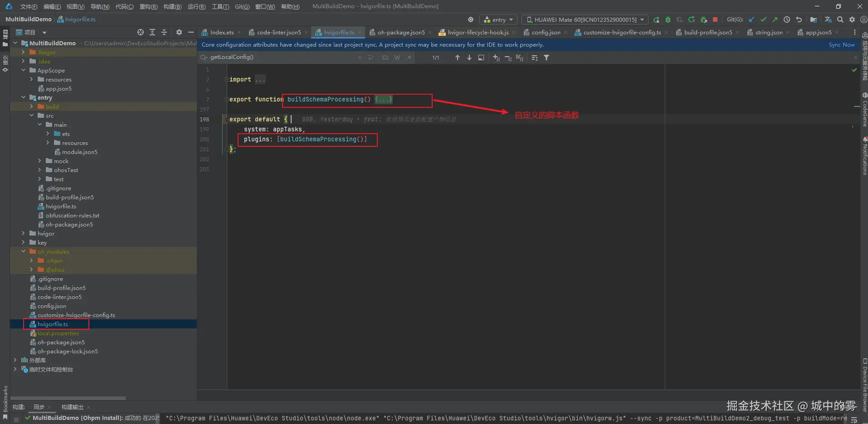Toggle the regex search option
Screen dimensions: 868x424
coord(409,58)
